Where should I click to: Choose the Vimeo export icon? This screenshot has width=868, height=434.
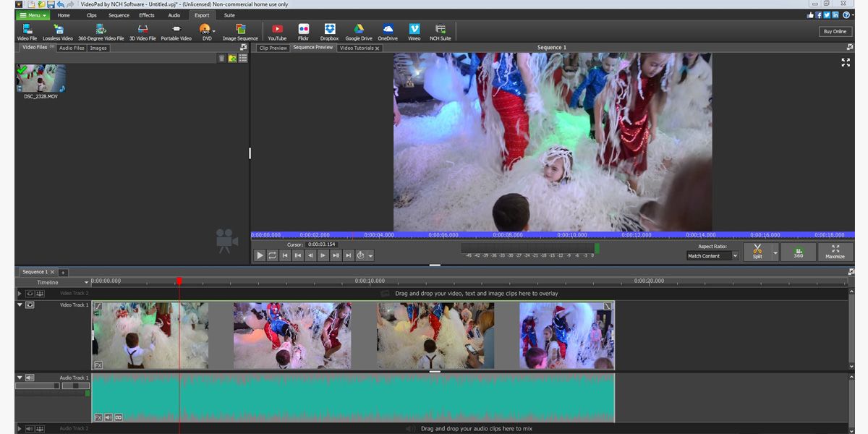(x=414, y=31)
